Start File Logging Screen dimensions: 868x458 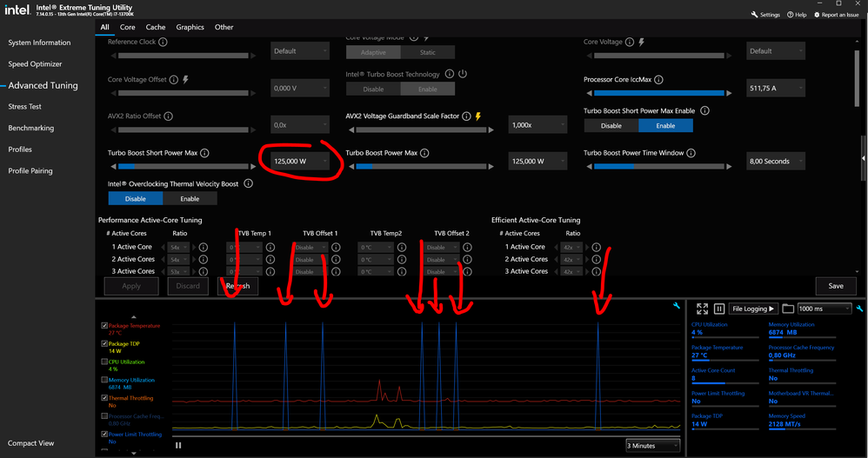click(x=753, y=309)
